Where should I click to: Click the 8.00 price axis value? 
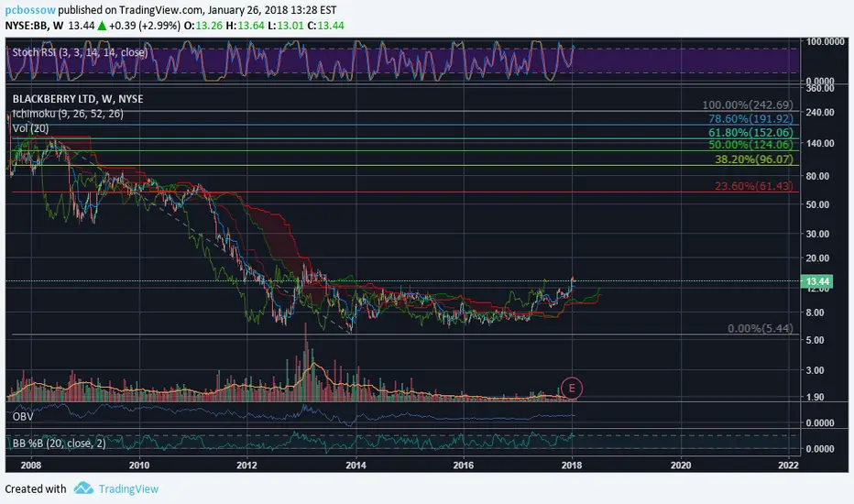816,312
